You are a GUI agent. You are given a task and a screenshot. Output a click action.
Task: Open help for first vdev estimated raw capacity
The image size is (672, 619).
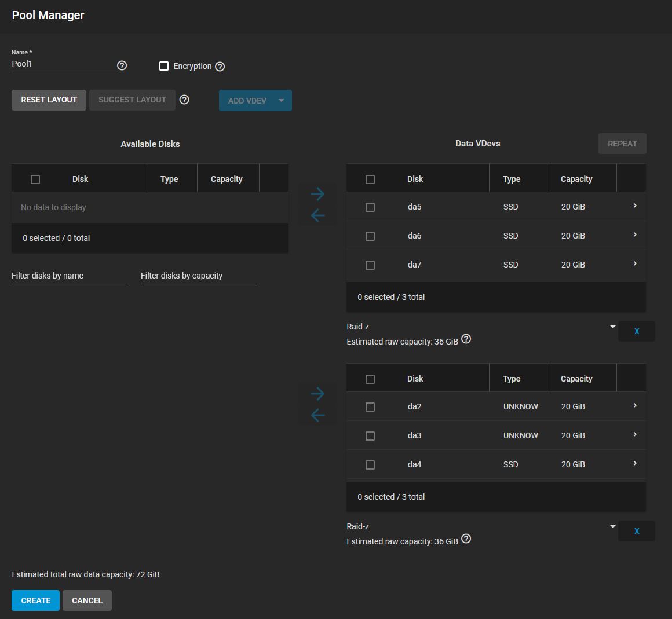click(x=466, y=339)
